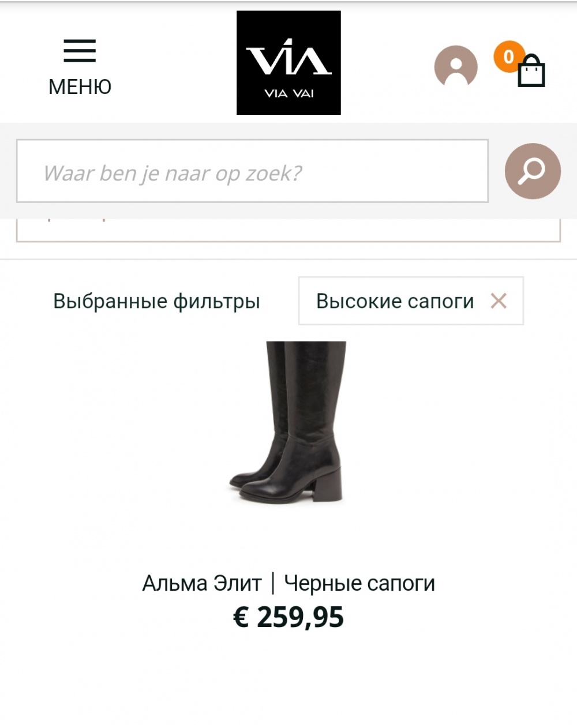This screenshot has width=577, height=728.
Task: Click the Черные сапоги title text
Action: point(359,583)
